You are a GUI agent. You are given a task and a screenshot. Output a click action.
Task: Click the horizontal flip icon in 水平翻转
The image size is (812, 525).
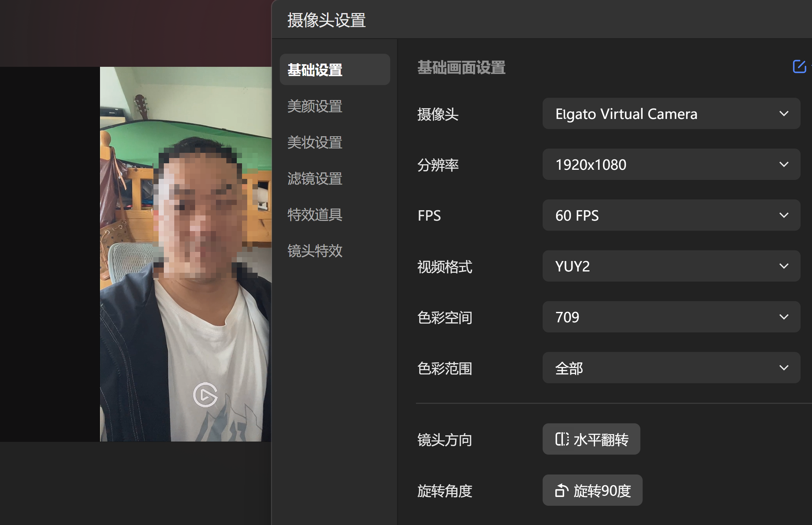click(562, 439)
